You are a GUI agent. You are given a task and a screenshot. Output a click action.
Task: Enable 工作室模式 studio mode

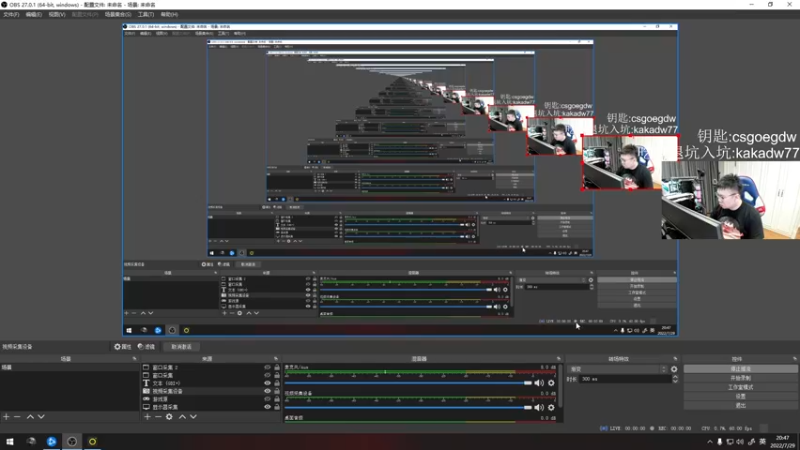(x=740, y=387)
